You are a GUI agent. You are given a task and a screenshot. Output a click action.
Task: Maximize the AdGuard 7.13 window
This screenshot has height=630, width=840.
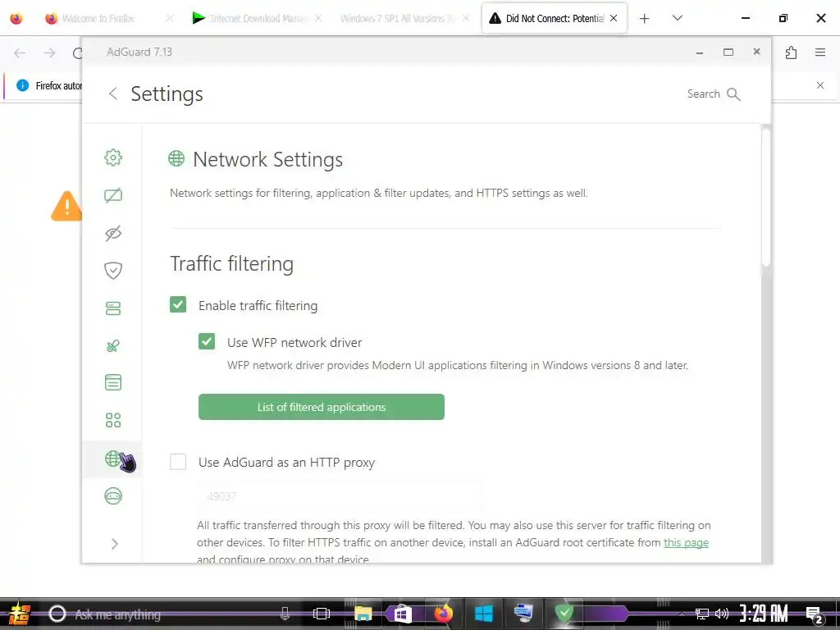pyautogui.click(x=728, y=52)
